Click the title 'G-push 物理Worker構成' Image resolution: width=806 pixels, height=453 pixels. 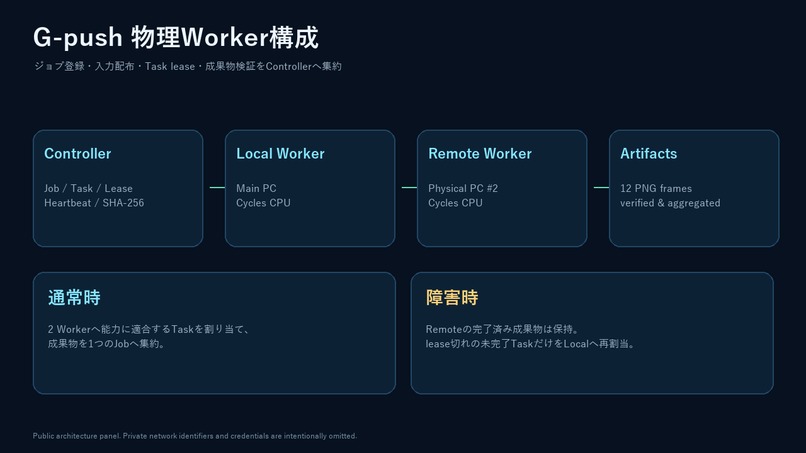176,38
